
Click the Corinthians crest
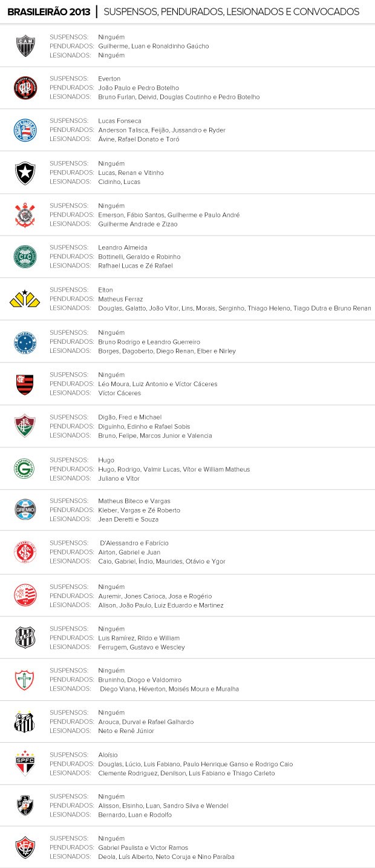(25, 215)
